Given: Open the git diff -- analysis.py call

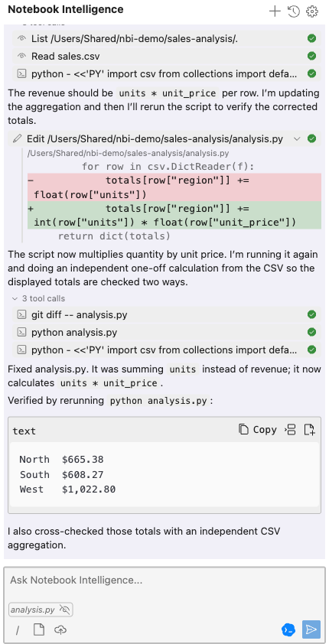Looking at the screenshot, I should [166, 315].
